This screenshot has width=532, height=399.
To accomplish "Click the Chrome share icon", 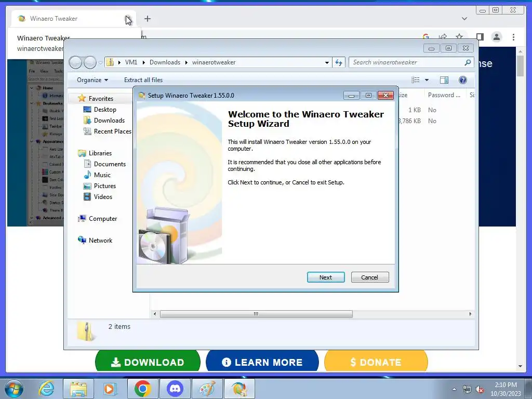I will [x=443, y=37].
